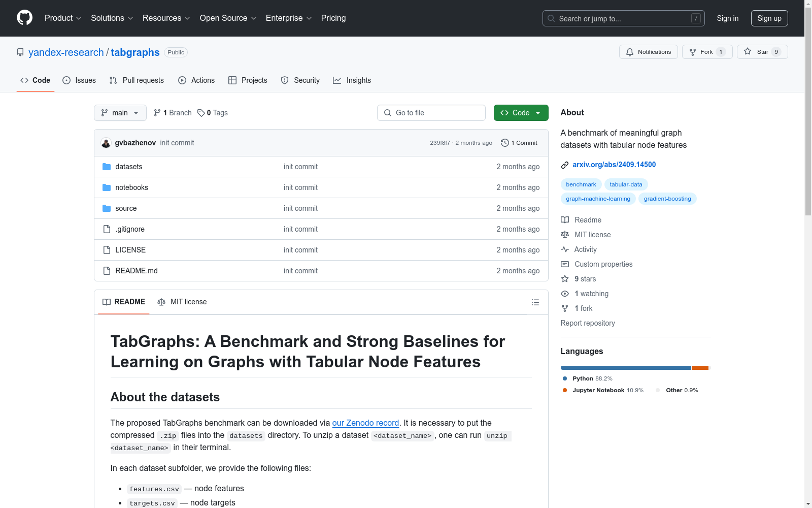Open the our Zenodo record link

point(365,423)
